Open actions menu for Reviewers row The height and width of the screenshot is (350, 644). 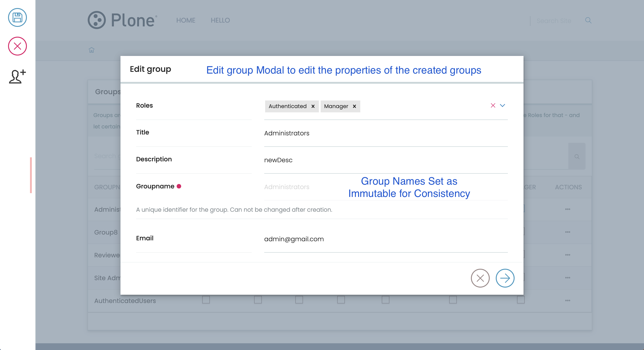coord(567,255)
